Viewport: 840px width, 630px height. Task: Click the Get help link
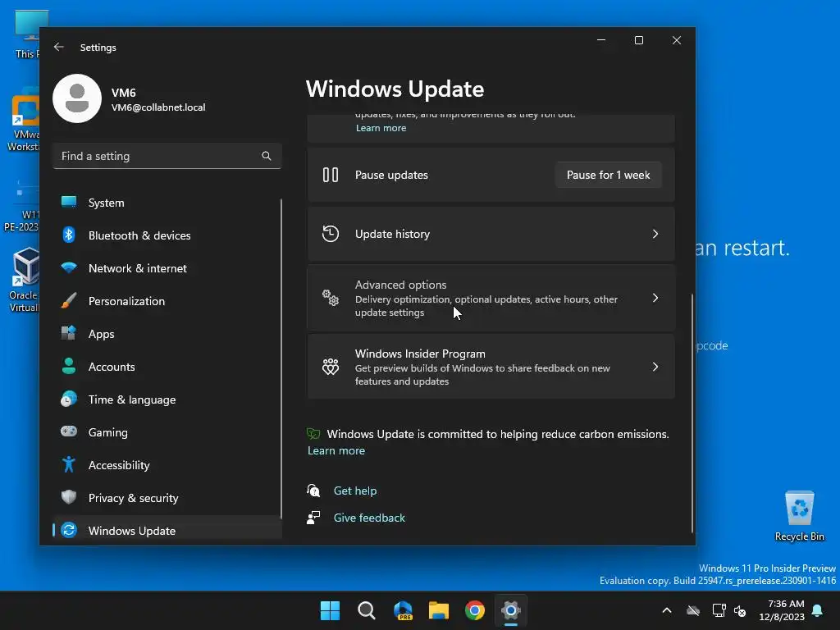tap(354, 491)
